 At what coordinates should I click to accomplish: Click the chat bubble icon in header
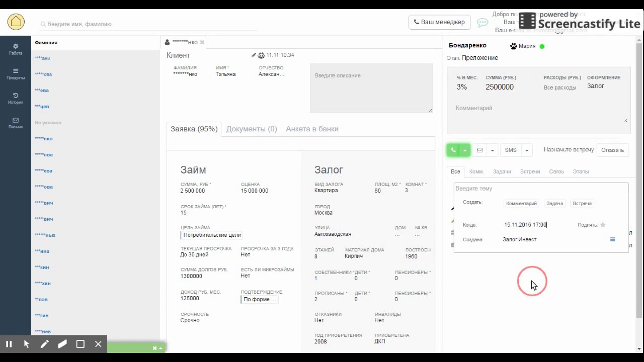(482, 23)
